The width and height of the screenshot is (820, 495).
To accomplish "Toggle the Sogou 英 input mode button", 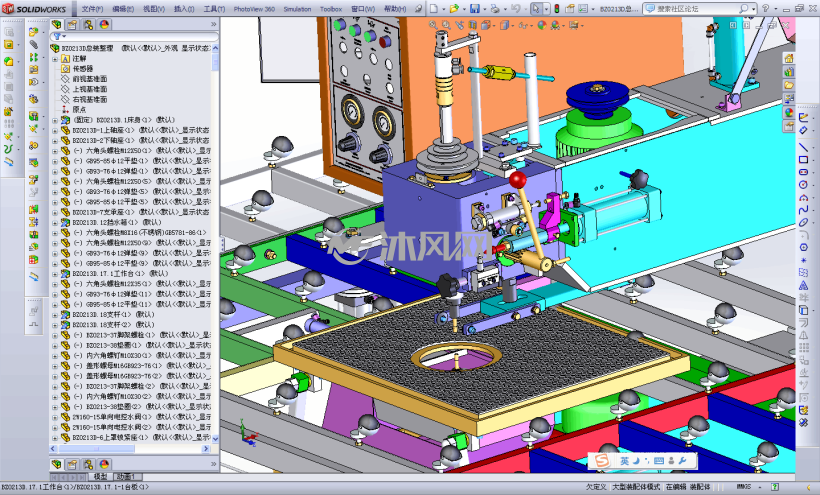I will coord(624,461).
